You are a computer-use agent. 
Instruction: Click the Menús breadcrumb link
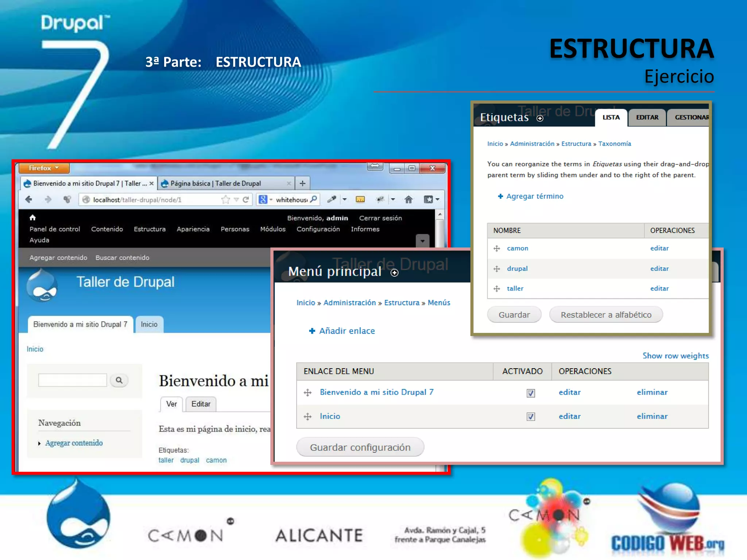(439, 303)
